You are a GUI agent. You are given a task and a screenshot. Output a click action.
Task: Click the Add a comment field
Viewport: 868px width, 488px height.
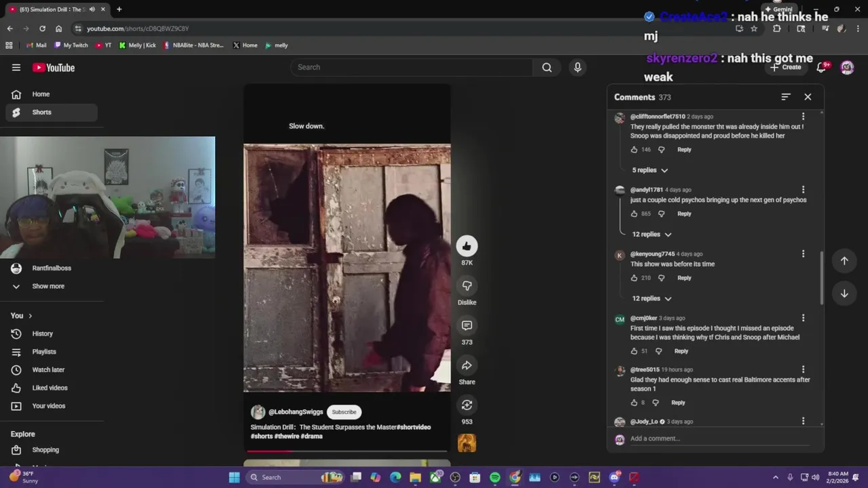[x=719, y=439]
